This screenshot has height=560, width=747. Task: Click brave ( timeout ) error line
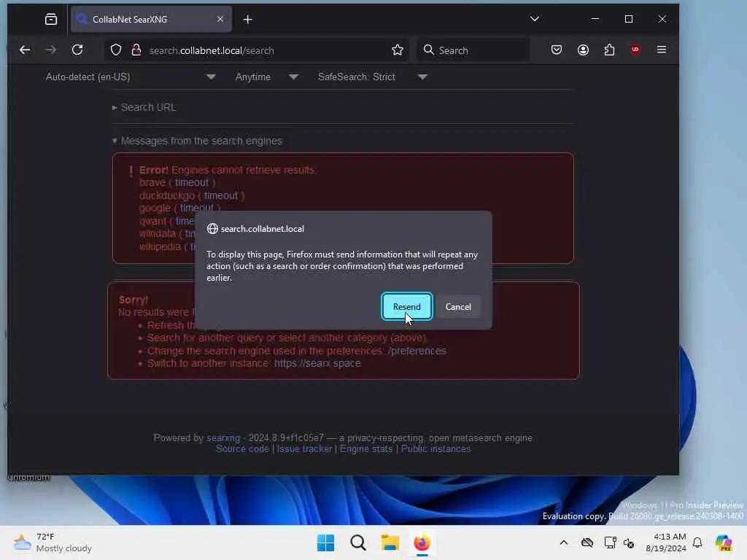tap(177, 183)
